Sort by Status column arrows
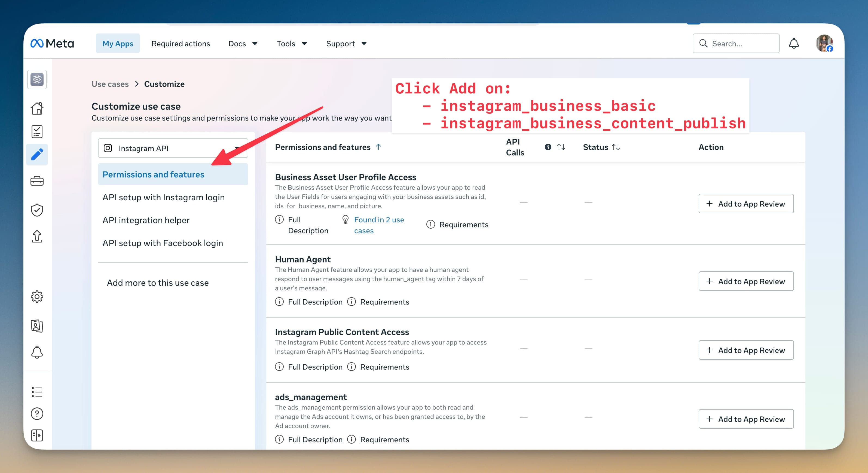 (616, 147)
